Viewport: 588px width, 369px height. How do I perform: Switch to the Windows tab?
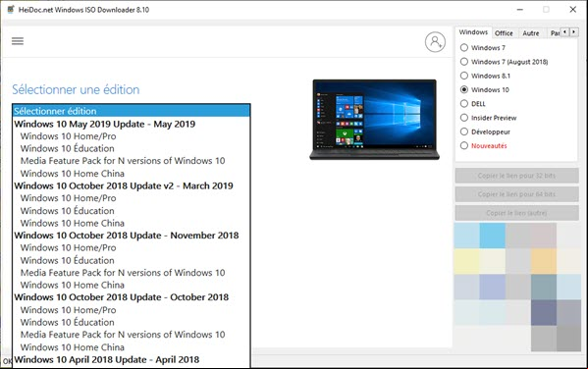click(473, 32)
